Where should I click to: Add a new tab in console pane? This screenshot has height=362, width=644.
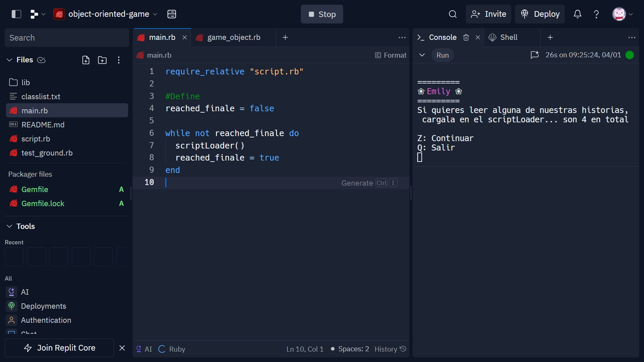pyautogui.click(x=550, y=38)
